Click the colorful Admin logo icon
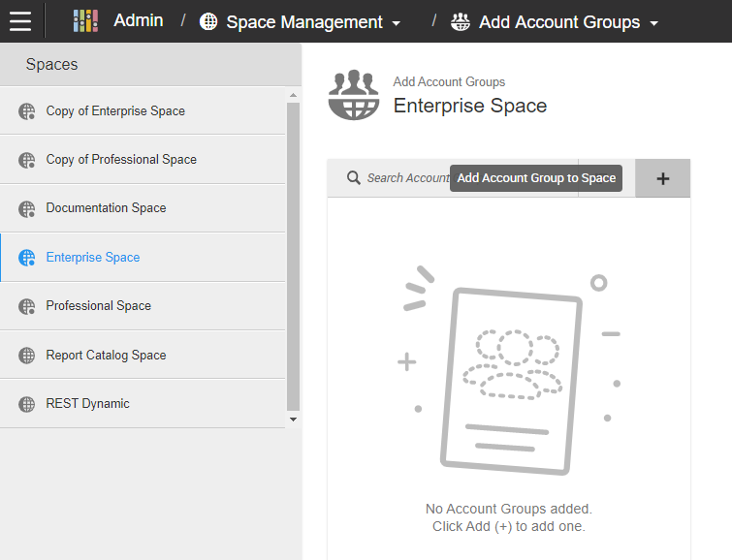 click(x=86, y=21)
